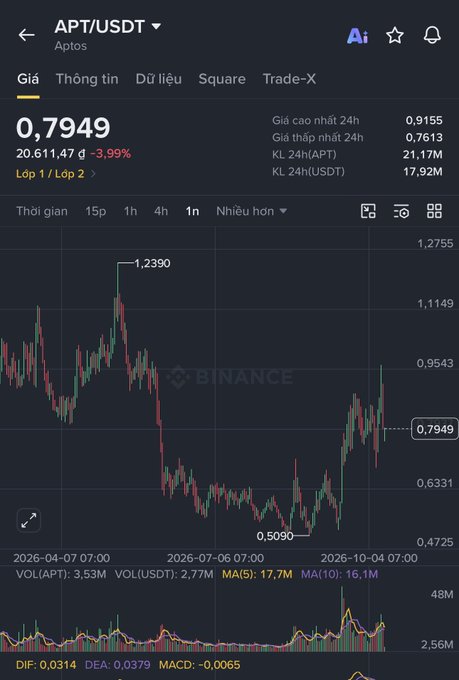Open the Square tab
Image resolution: width=459 pixels, height=680 pixels.
tap(222, 79)
